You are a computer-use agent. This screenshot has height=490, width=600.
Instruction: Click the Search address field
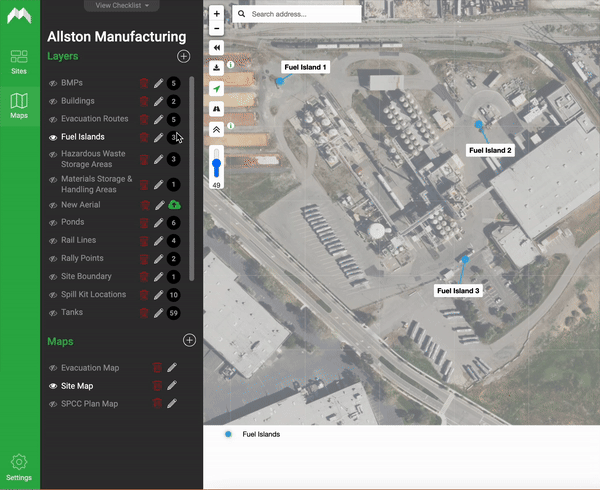click(x=303, y=14)
